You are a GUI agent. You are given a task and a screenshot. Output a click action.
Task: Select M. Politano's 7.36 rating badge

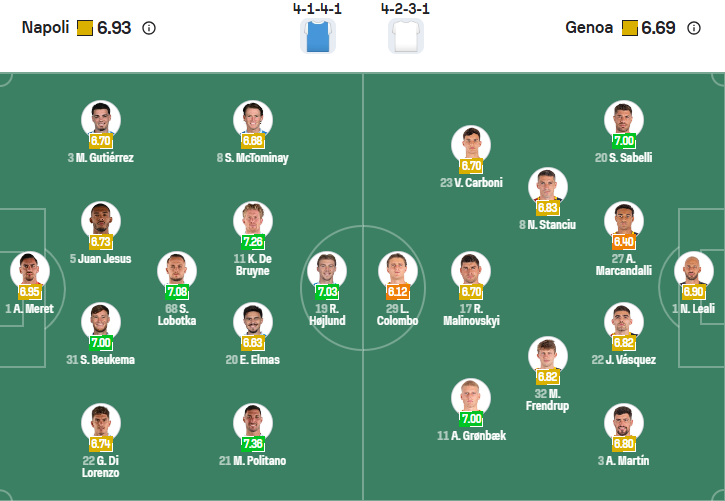(x=253, y=443)
